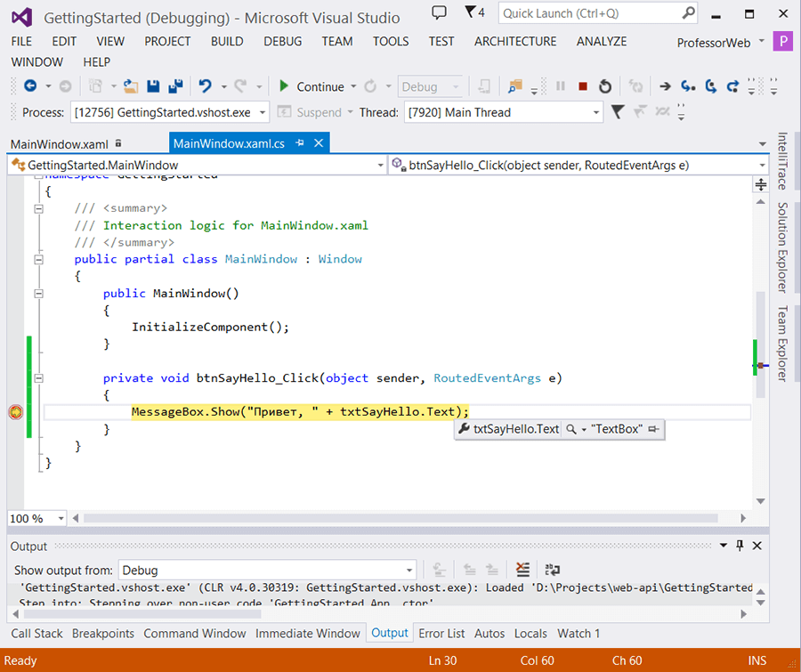This screenshot has width=801, height=672.
Task: Save current file using floppy disk icon
Action: click(x=153, y=86)
